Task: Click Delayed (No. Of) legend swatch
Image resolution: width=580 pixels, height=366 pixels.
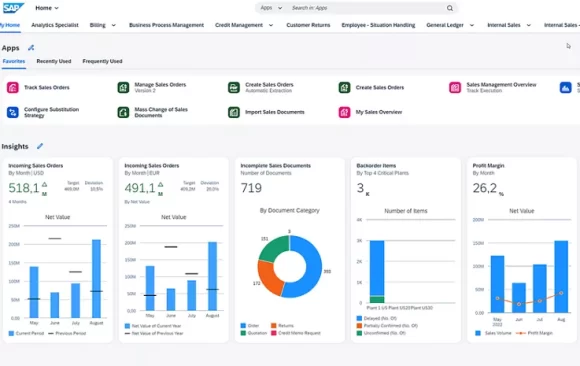Action: (359, 318)
